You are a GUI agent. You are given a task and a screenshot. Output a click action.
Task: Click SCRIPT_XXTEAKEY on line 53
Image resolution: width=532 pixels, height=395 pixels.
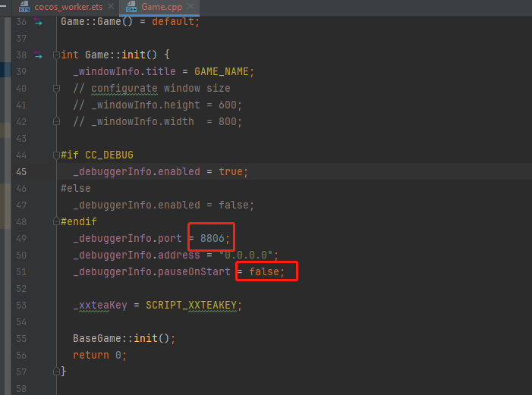[191, 305]
